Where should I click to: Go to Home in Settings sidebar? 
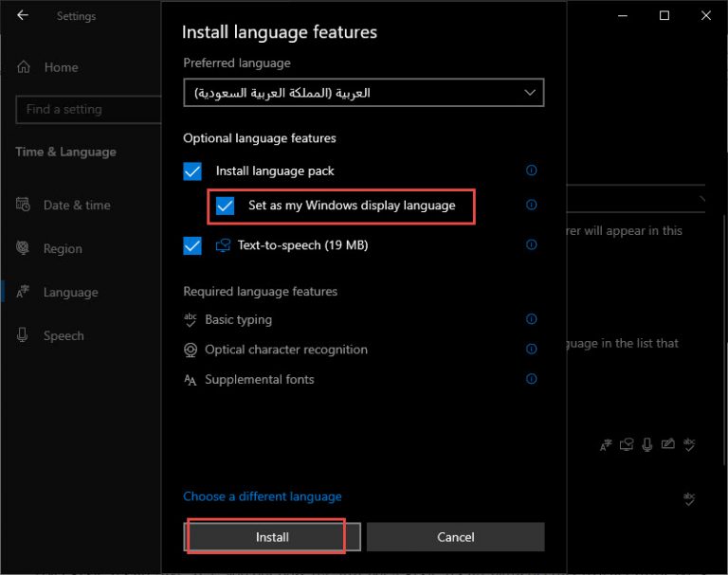(61, 67)
